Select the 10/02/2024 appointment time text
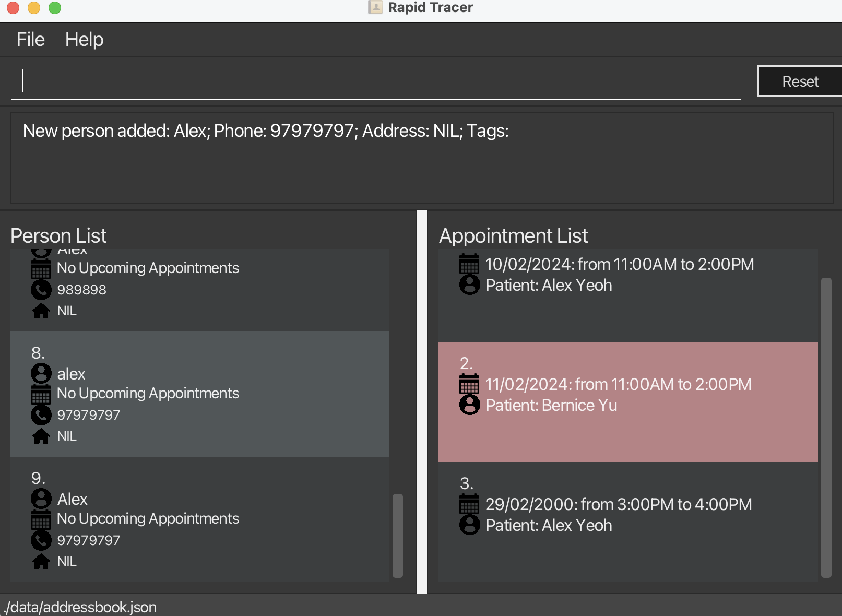The image size is (842, 616). pos(620,265)
